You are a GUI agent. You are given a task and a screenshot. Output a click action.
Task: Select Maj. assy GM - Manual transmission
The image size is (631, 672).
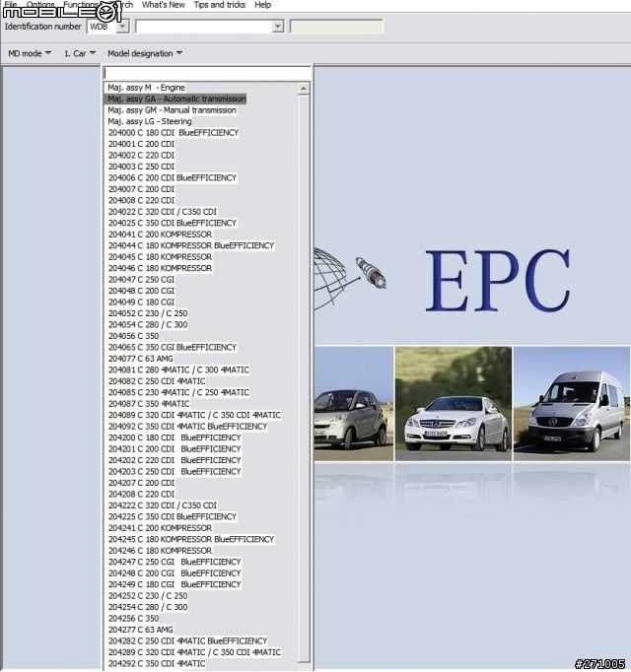click(x=172, y=110)
